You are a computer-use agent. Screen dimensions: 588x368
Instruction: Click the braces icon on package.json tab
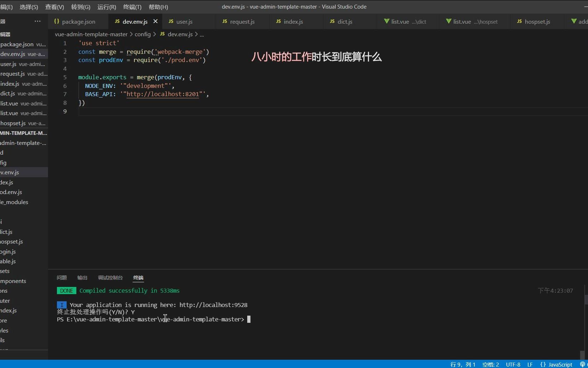57,22
